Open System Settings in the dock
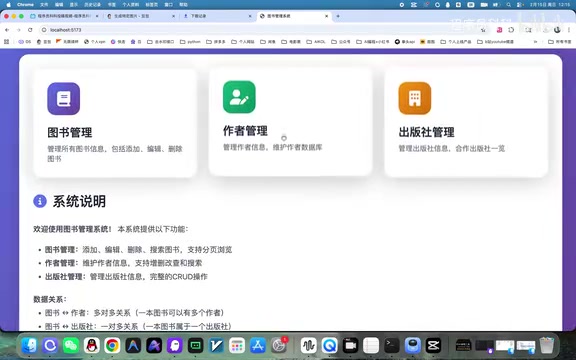Viewport: 576px width, 360px height. [279, 346]
